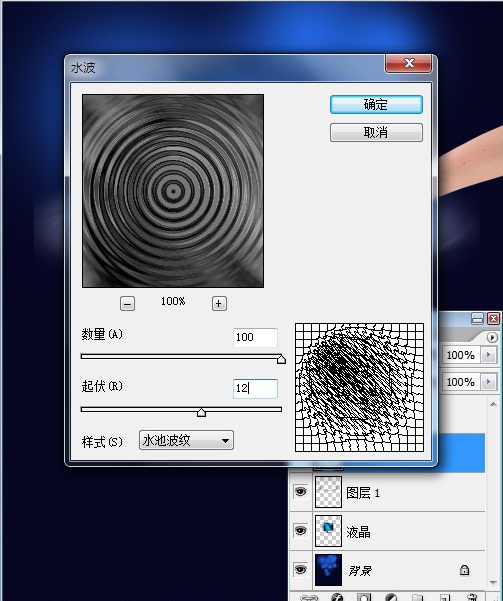Image resolution: width=503 pixels, height=601 pixels.
Task: Open the layers panel flyout menu arrow
Action: tap(492, 337)
